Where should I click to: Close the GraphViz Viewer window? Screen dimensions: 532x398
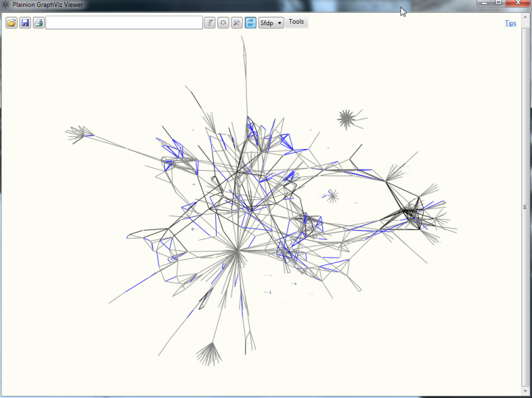pos(518,3)
